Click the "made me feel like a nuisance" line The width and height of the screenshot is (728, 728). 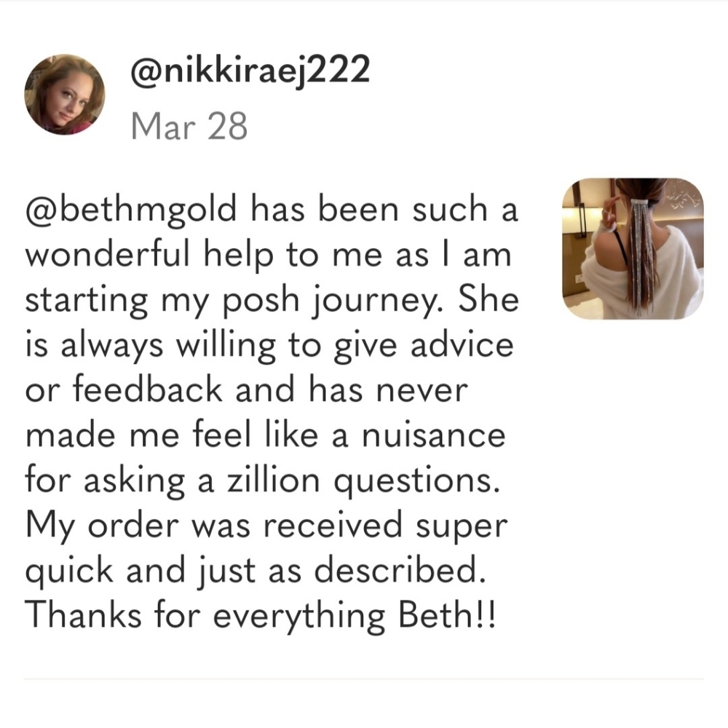[265, 435]
